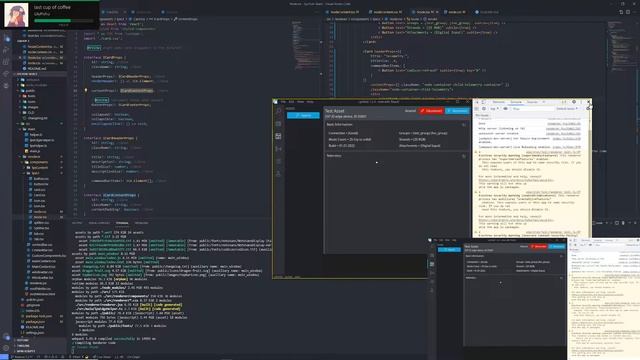Collapse the Basic Information card

464,124
